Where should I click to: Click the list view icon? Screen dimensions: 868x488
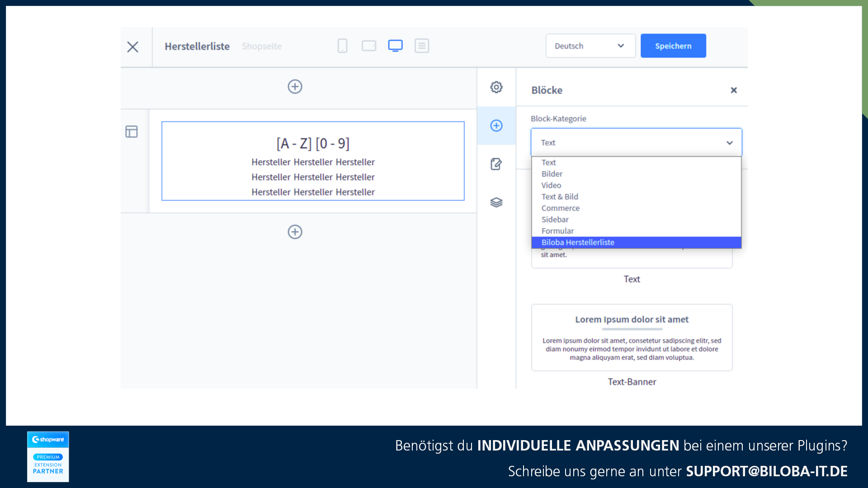421,45
